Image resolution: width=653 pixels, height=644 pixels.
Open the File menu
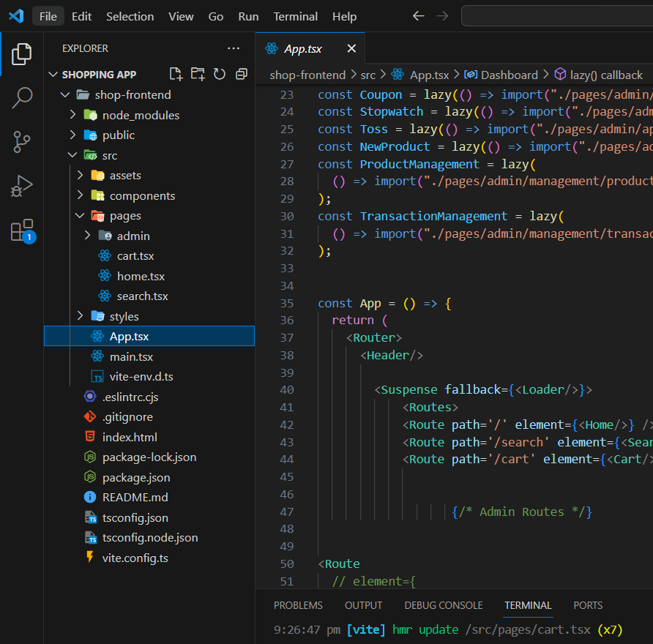(48, 16)
